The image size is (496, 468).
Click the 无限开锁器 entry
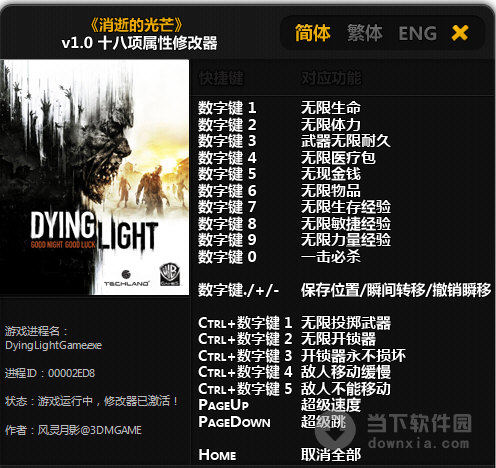[x=338, y=339]
